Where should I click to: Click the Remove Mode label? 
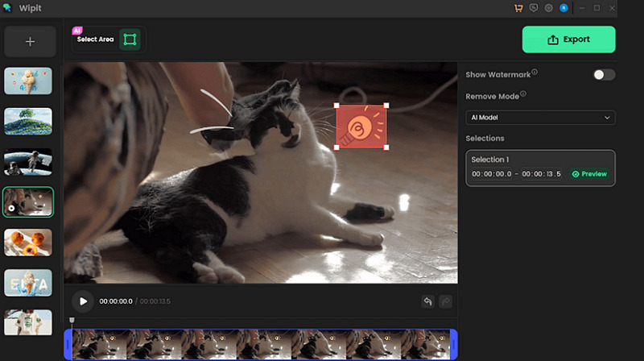click(x=492, y=97)
